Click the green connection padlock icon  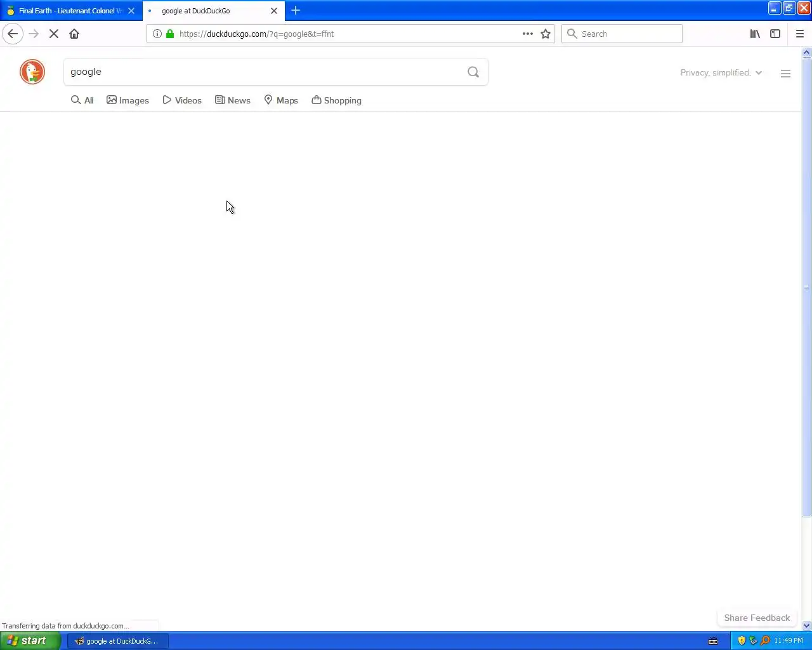[x=170, y=34]
